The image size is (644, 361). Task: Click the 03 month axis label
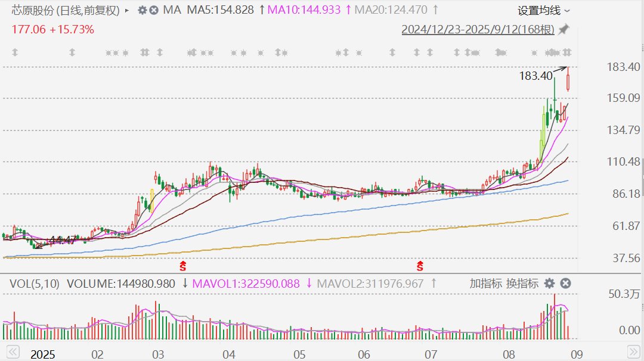click(158, 354)
